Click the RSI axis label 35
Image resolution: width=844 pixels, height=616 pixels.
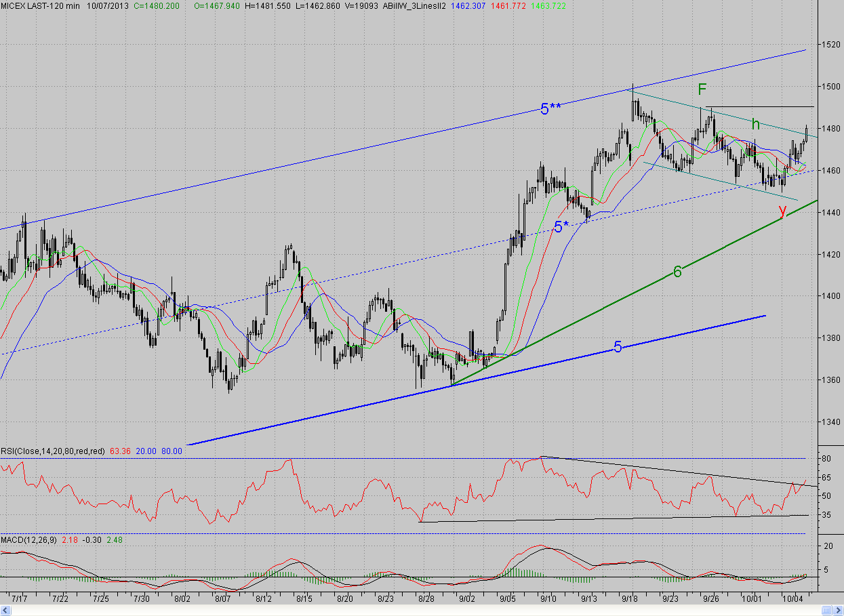(x=827, y=515)
